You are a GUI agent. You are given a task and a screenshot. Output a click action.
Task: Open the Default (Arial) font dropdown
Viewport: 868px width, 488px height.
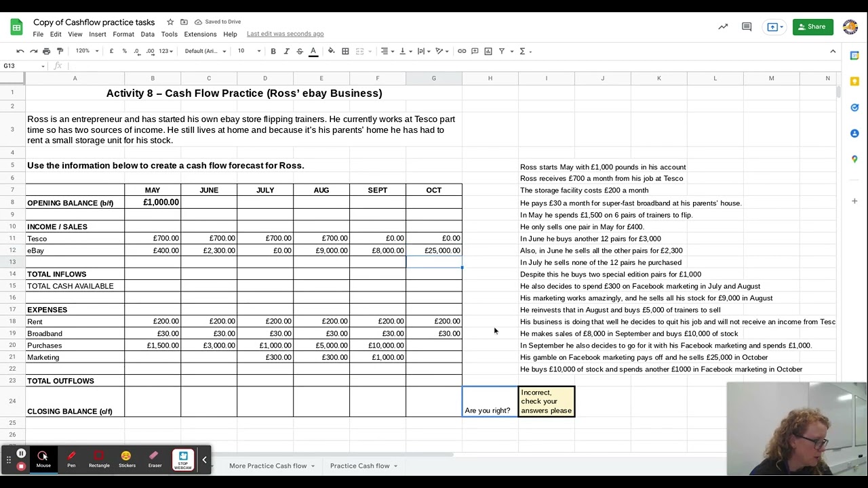point(205,51)
